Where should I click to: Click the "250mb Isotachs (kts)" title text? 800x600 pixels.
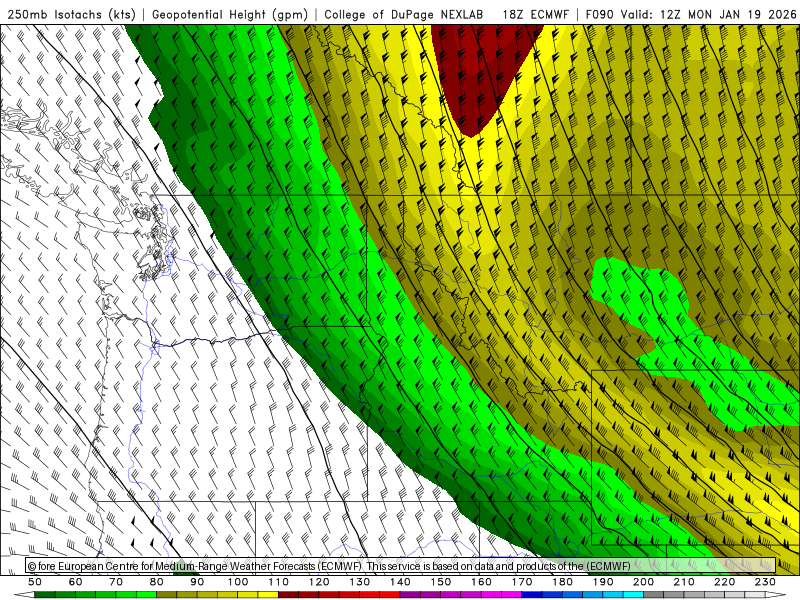point(72,15)
